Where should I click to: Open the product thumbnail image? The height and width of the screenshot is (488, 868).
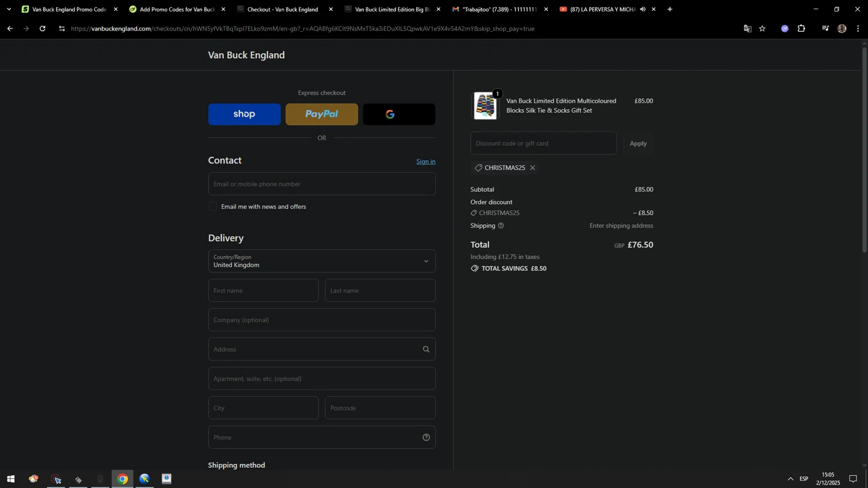485,106
